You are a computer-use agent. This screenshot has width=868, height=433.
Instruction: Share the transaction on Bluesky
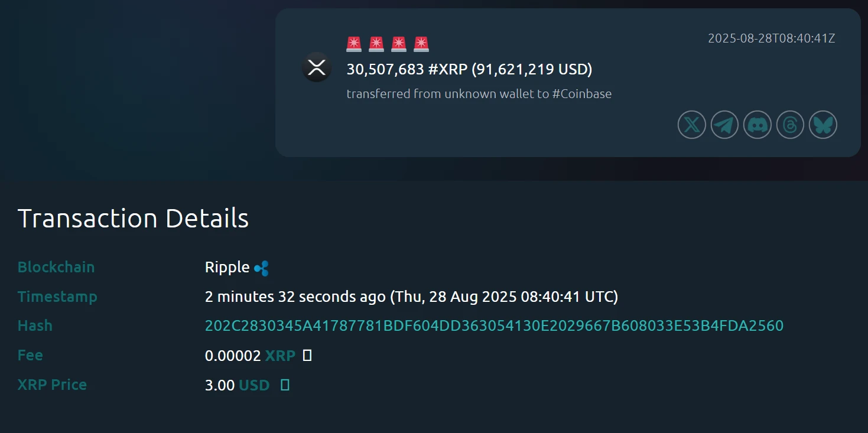[823, 125]
